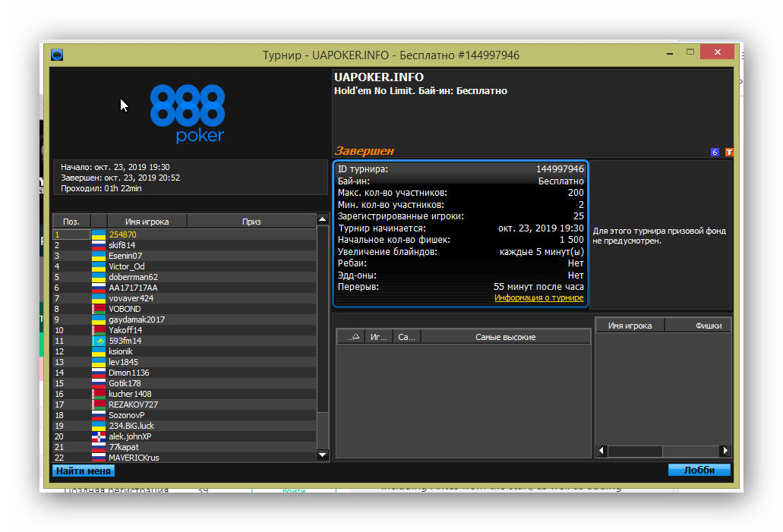Click the flag beside doberman62

click(x=99, y=277)
